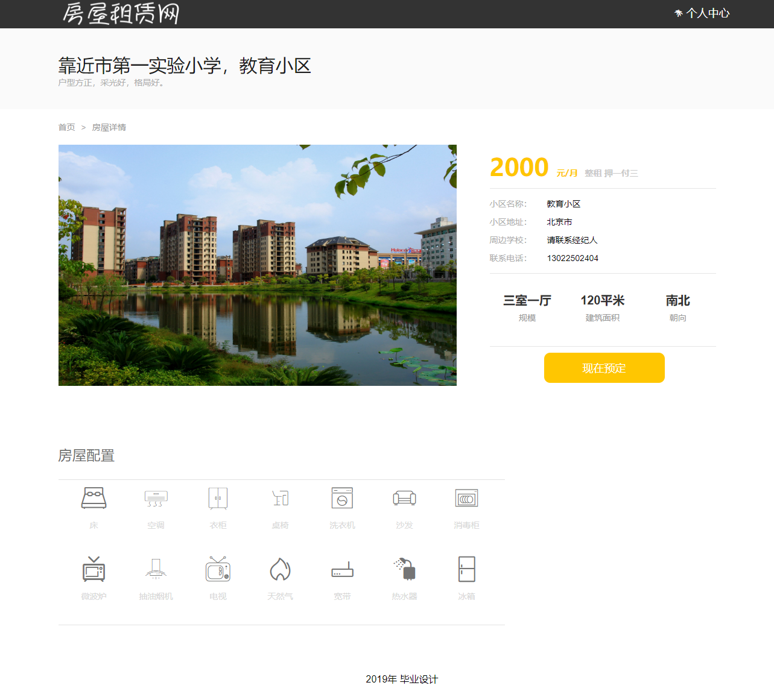Select the 床 (bed) amenity icon
774x700 pixels.
94,498
